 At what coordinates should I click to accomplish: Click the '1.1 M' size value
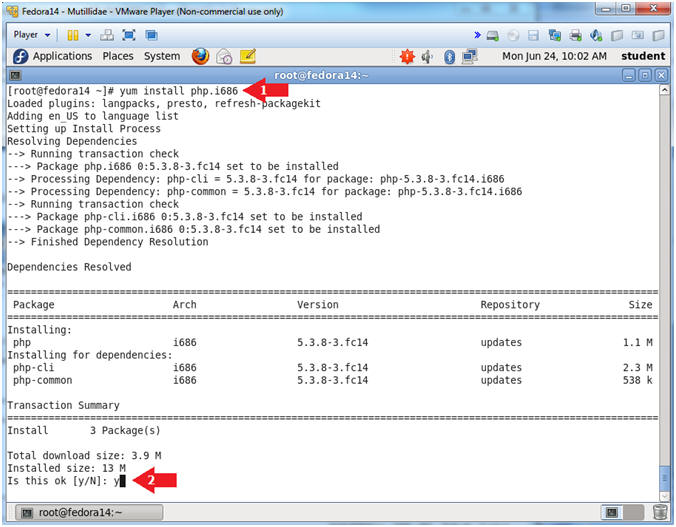(638, 342)
